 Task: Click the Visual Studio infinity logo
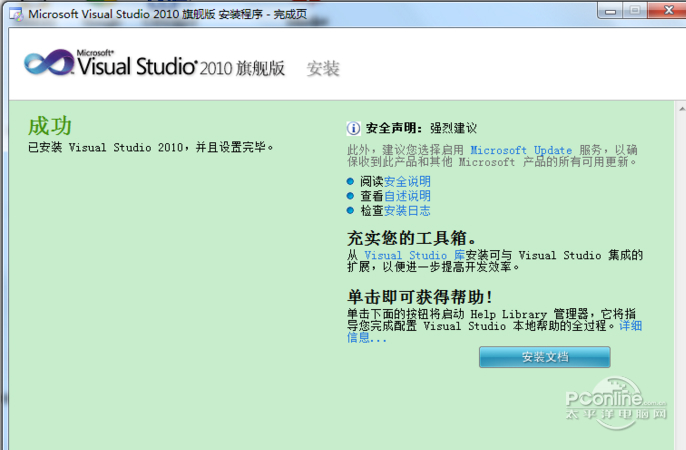tap(49, 62)
